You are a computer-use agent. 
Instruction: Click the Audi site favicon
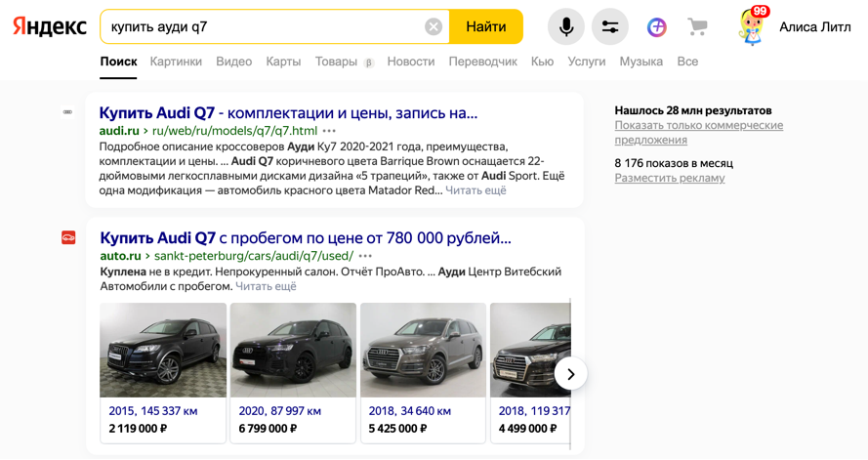click(x=68, y=112)
